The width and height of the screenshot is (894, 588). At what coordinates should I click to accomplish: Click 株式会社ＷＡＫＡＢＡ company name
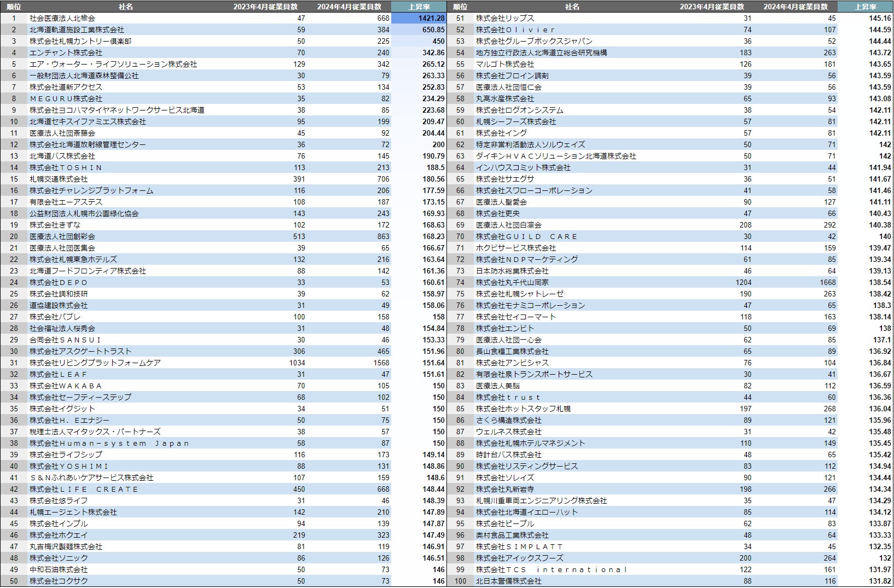(x=66, y=386)
